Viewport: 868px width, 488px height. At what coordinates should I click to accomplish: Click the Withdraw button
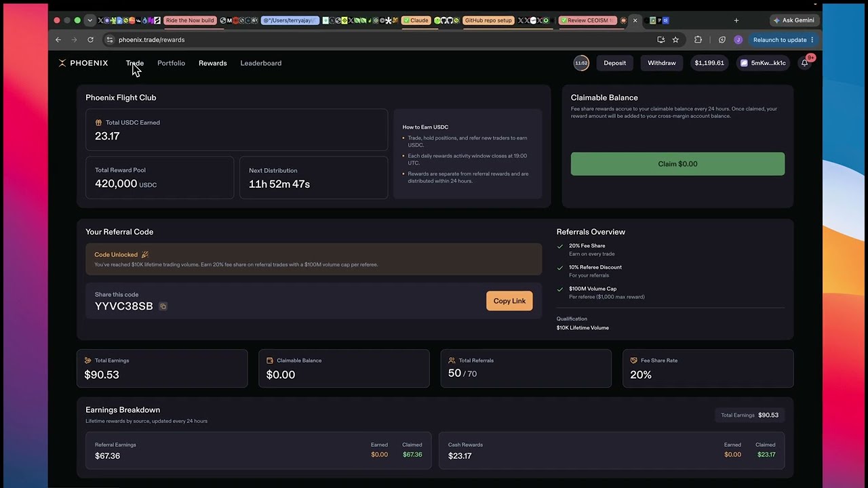pos(661,63)
